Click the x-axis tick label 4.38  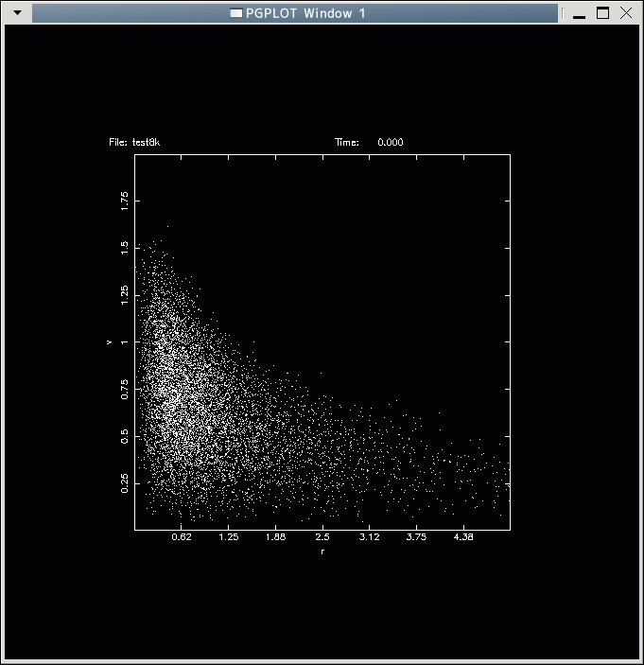[x=463, y=537]
